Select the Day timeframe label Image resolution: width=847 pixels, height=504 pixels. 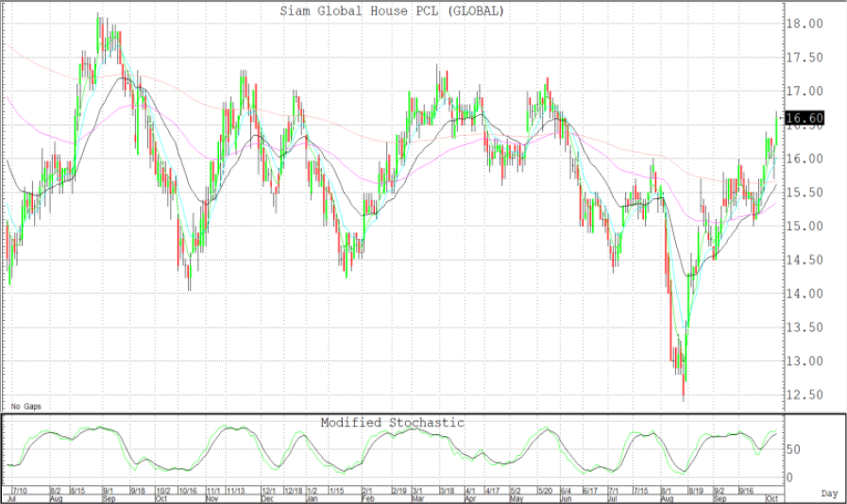(x=830, y=493)
